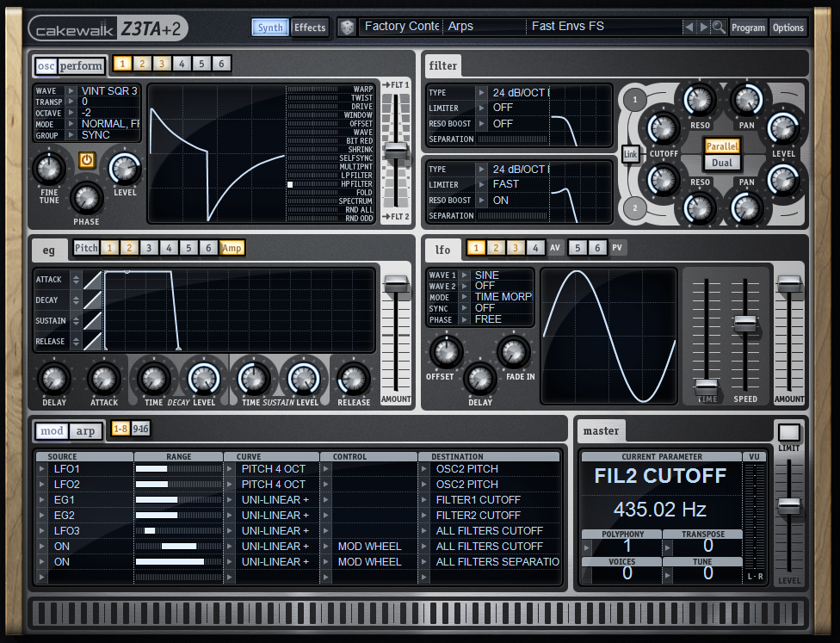Click the oscillator PHASE knob
The height and width of the screenshot is (643, 840).
click(x=86, y=198)
